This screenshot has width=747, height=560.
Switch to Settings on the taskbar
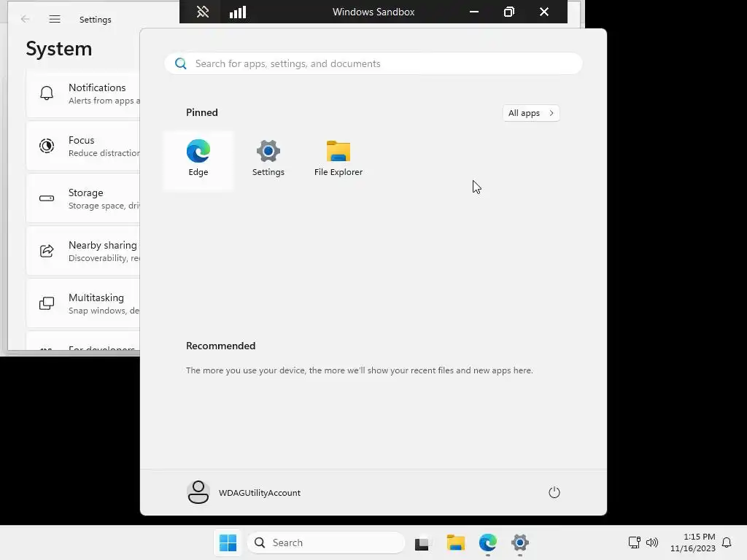[x=519, y=542]
